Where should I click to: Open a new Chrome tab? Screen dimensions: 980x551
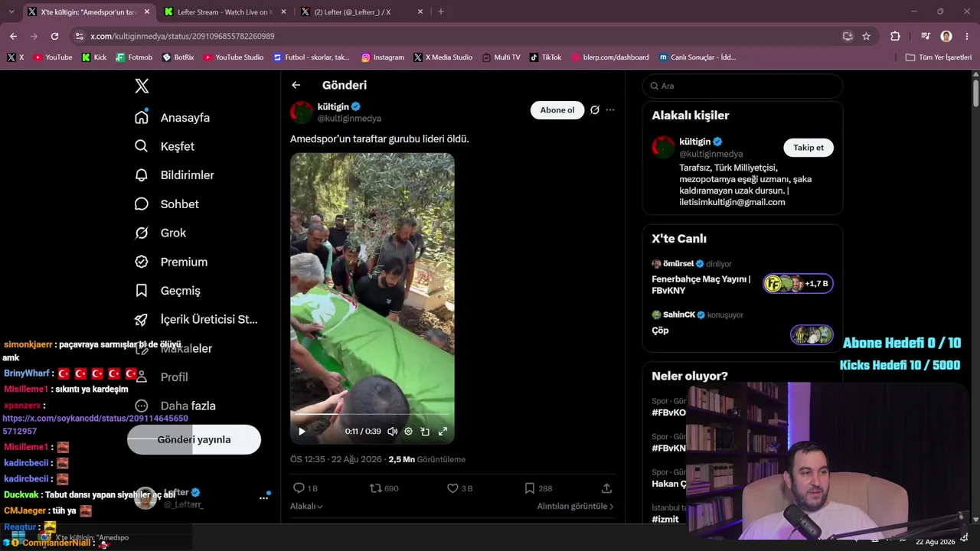[441, 11]
